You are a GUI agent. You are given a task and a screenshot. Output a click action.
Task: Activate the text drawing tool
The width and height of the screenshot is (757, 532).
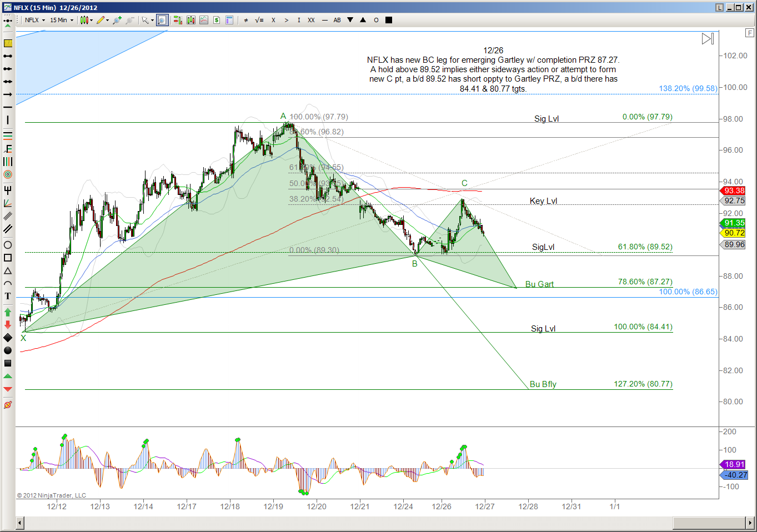pyautogui.click(x=8, y=296)
